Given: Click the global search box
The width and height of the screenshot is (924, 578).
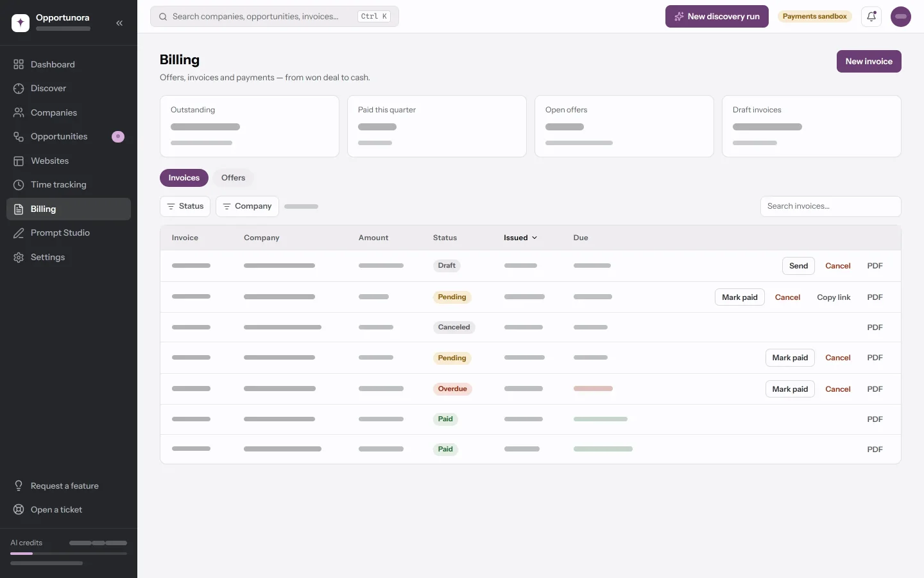Looking at the screenshot, I should (x=275, y=17).
